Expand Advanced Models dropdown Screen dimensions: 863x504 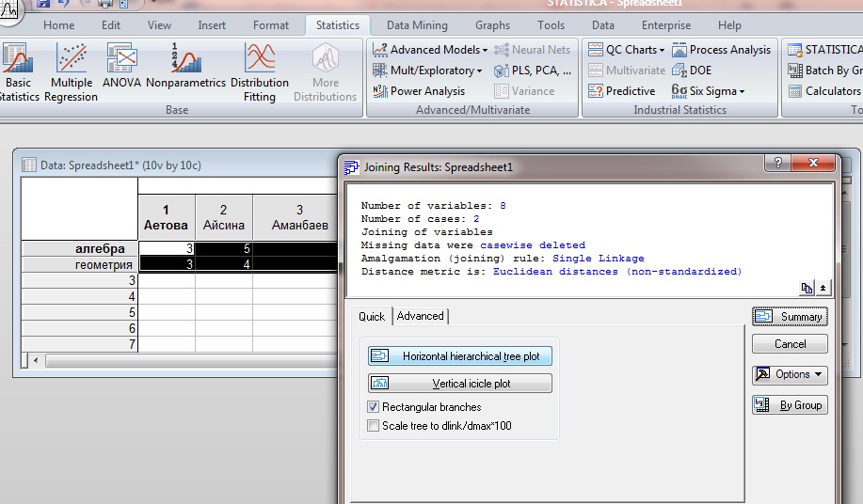point(430,50)
